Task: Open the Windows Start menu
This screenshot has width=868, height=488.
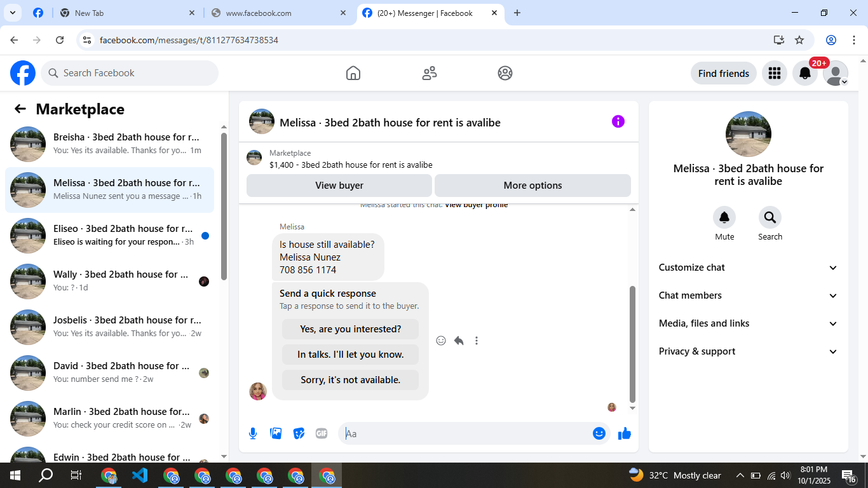Action: [15, 475]
